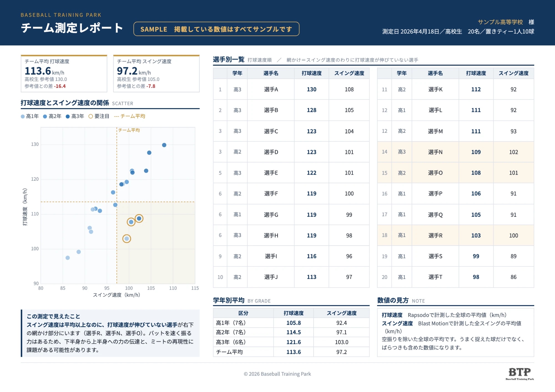Click the lowest scatter point below 100
Image resolution: width=555 pixels, height=392 pixels.
pos(67,258)
